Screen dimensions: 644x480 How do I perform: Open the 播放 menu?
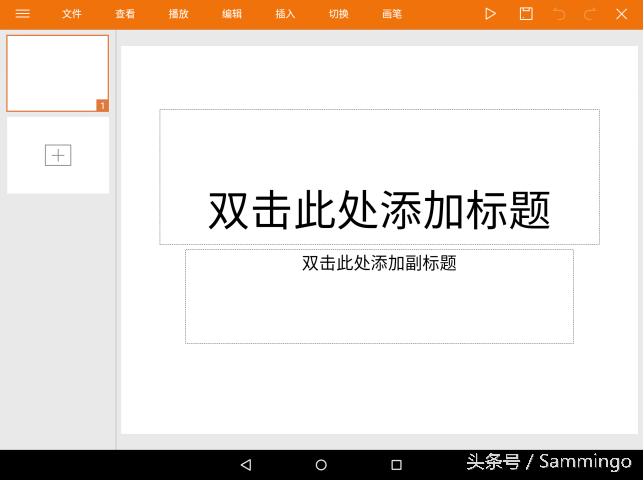(178, 14)
